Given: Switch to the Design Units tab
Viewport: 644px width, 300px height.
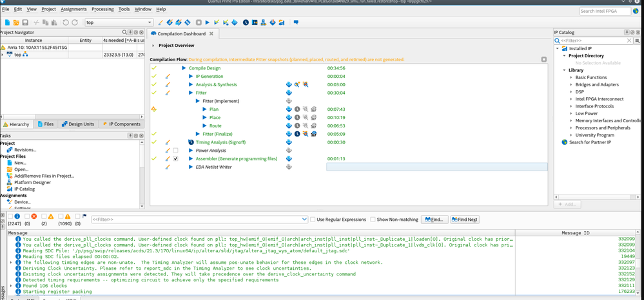Looking at the screenshot, I should pos(81,124).
